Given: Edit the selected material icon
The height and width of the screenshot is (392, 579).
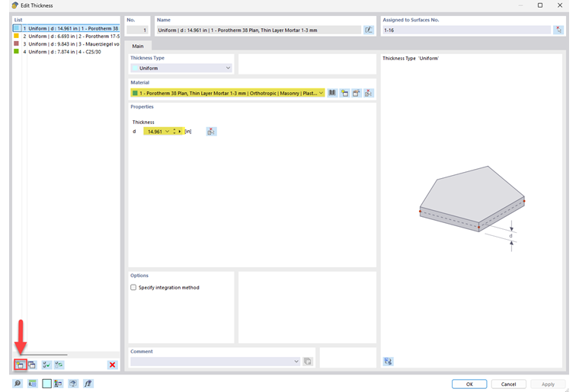Looking at the screenshot, I should coord(357,93).
